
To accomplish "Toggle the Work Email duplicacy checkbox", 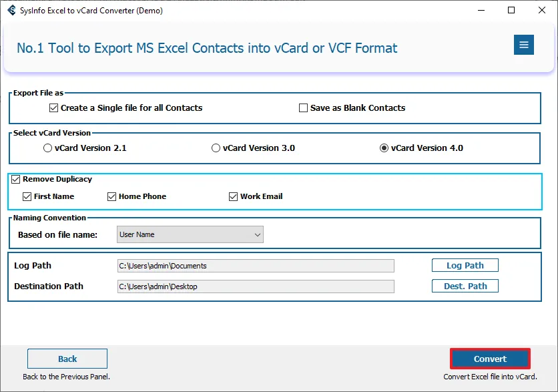I will pos(234,196).
